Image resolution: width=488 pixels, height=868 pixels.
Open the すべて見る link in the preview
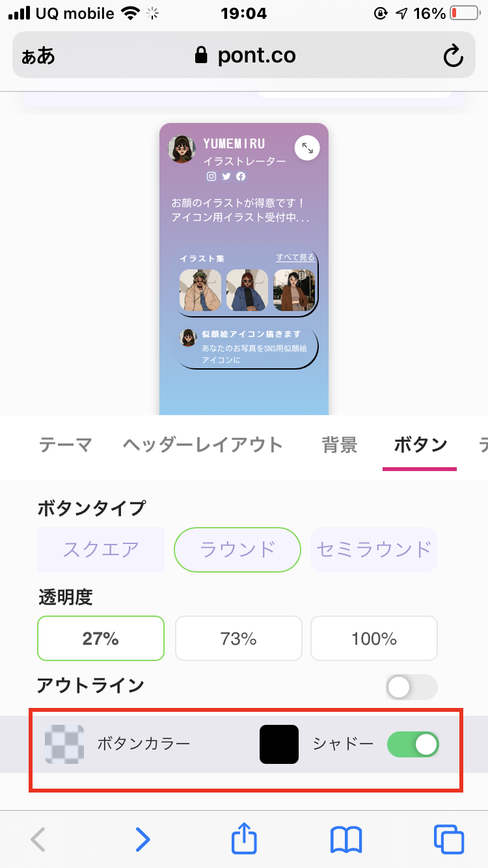click(295, 258)
